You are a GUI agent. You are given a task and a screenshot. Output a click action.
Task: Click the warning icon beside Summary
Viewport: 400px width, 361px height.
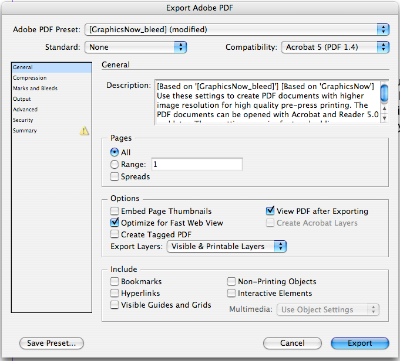coord(84,131)
